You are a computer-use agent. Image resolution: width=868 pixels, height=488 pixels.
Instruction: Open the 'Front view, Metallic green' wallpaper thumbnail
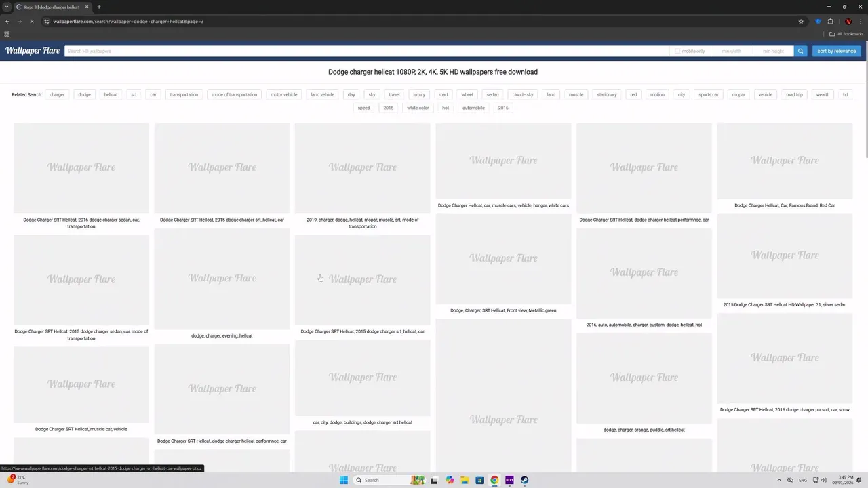(x=503, y=259)
